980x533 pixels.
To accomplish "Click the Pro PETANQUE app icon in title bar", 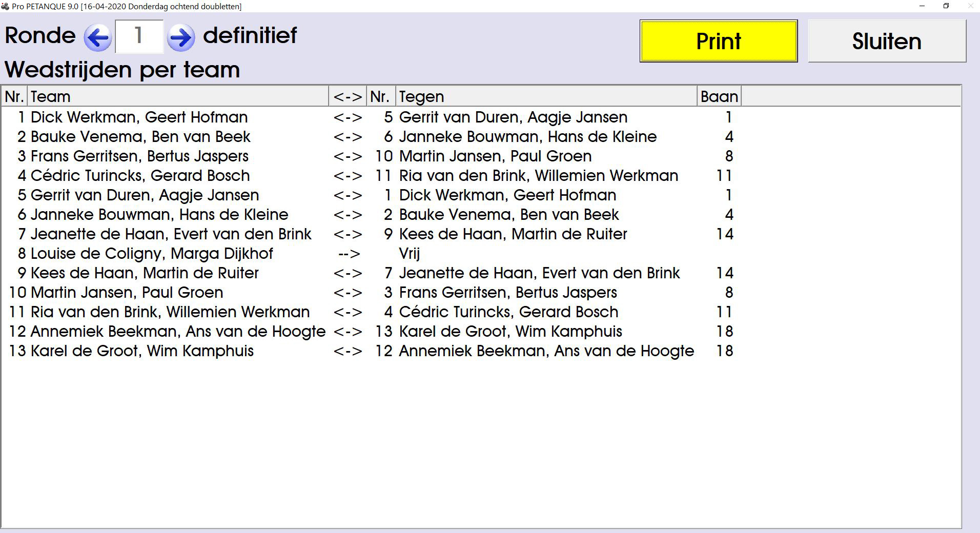I will (x=5, y=6).
